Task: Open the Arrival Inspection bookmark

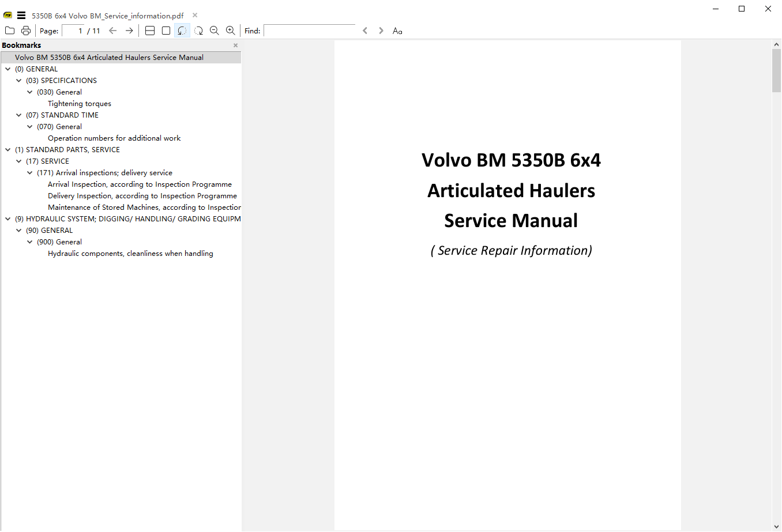Action: [x=140, y=184]
